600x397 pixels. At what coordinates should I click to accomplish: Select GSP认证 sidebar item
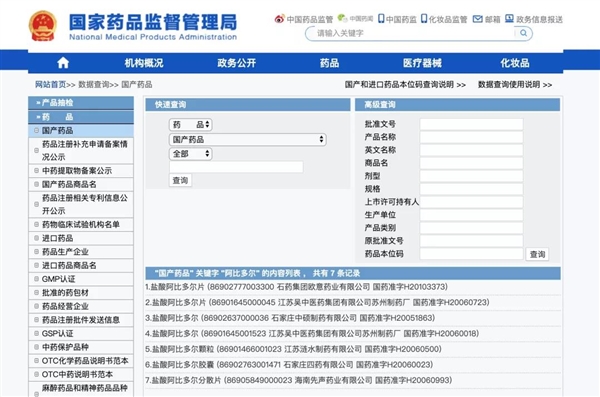pos(81,333)
